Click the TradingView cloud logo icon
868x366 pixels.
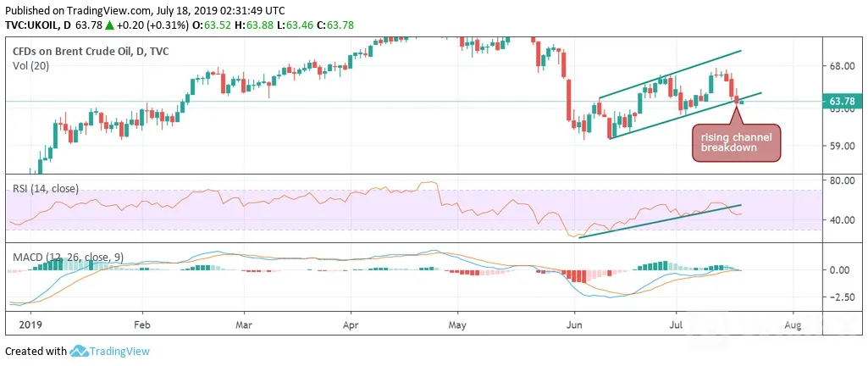click(79, 351)
